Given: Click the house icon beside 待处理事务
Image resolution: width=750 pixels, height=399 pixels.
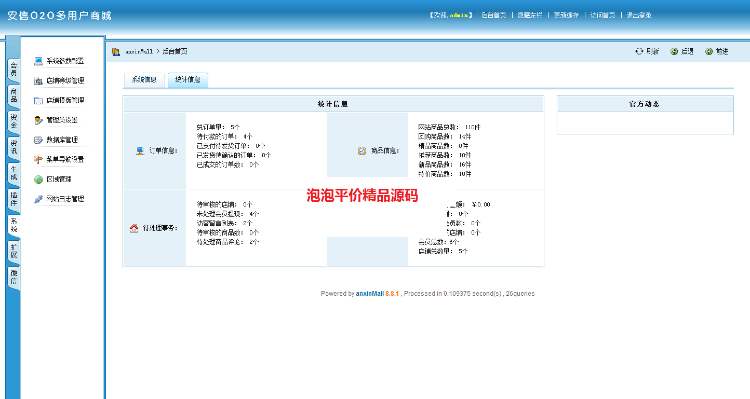Looking at the screenshot, I should point(134,228).
